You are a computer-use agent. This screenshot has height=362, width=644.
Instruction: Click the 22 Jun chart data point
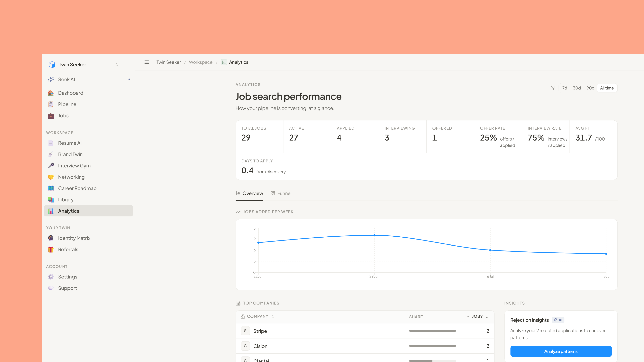click(258, 243)
